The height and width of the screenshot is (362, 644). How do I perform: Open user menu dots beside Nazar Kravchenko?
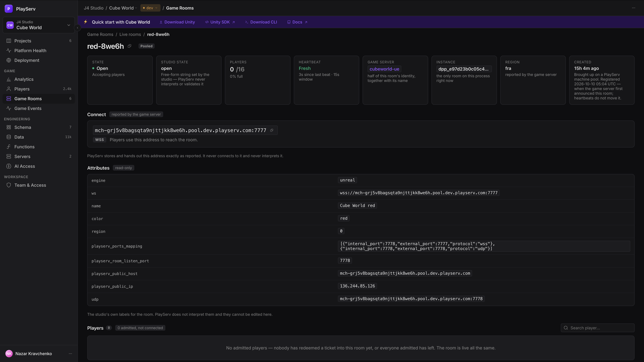(x=70, y=353)
